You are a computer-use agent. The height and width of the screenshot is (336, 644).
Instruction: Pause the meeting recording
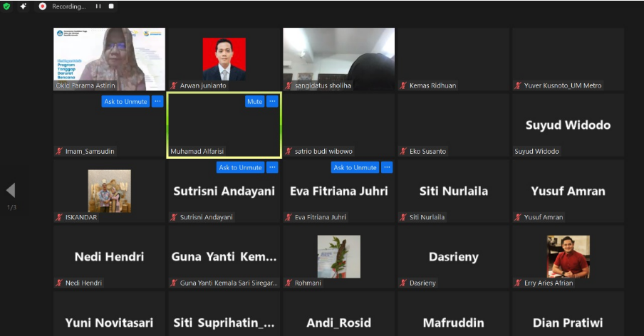(x=98, y=6)
